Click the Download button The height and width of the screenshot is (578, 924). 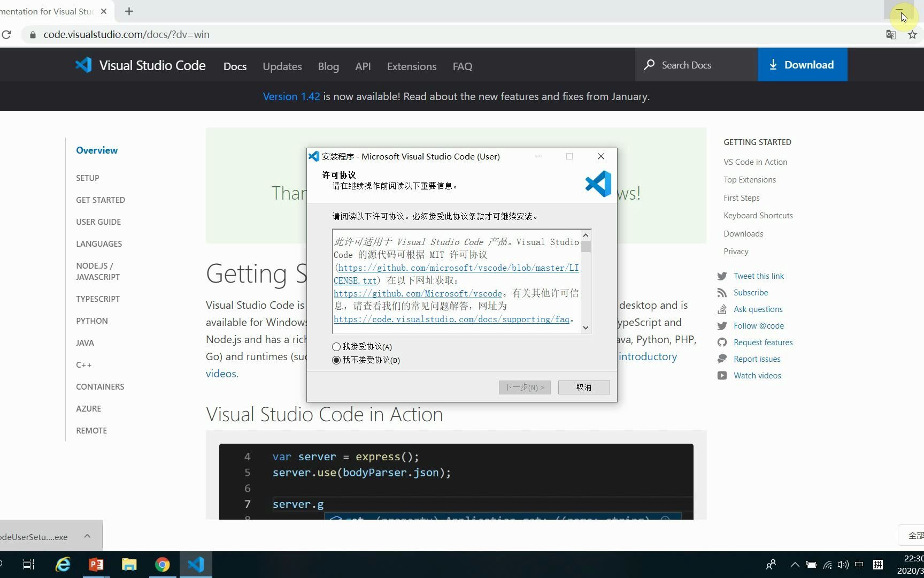(802, 64)
